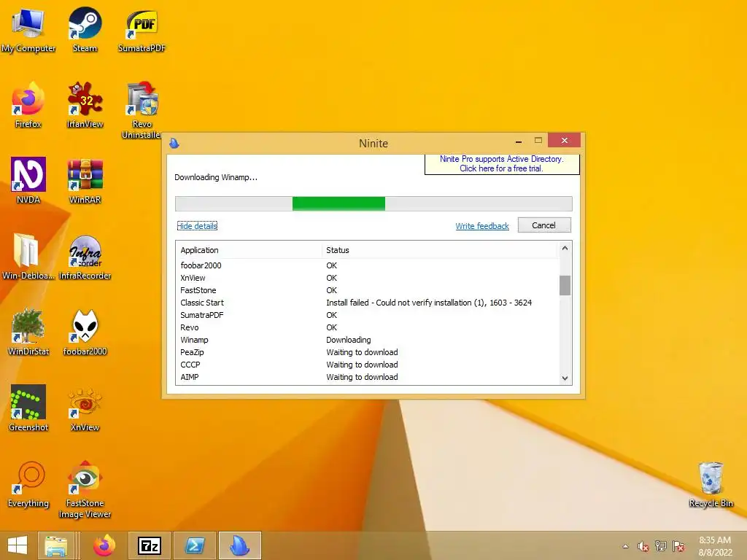Select the Steam desktop shortcut
The width and height of the screenshot is (747, 560).
pyautogui.click(x=85, y=29)
